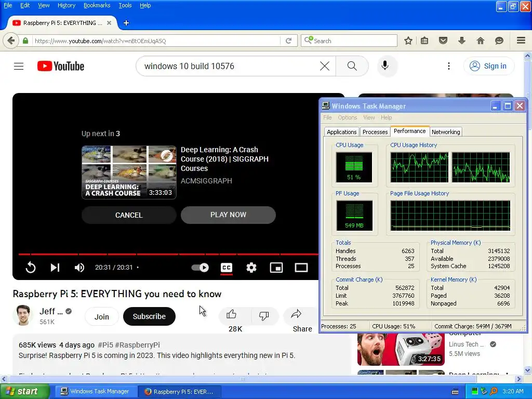
Task: Focus the Firefox toolbar Search field
Action: pyautogui.click(x=349, y=41)
